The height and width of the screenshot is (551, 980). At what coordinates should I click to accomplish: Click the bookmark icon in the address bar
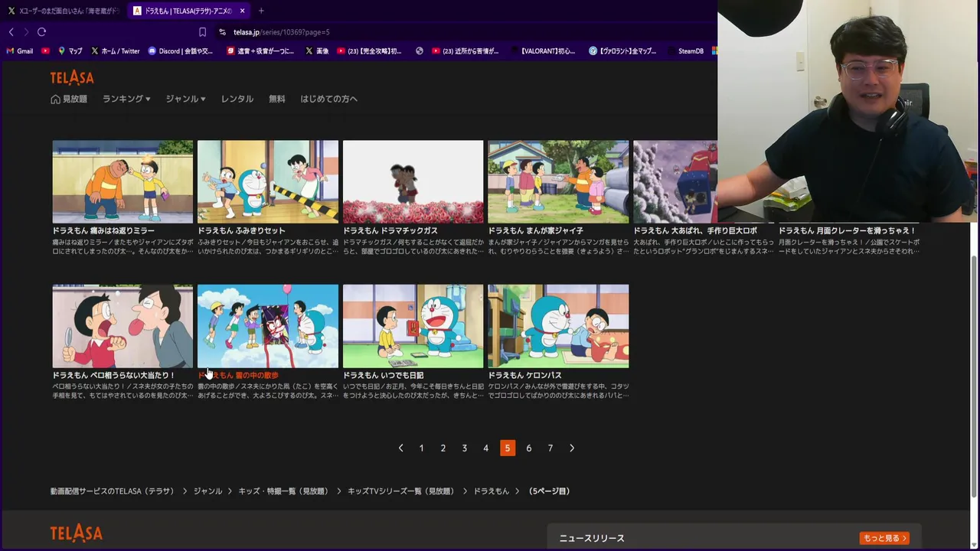point(202,32)
